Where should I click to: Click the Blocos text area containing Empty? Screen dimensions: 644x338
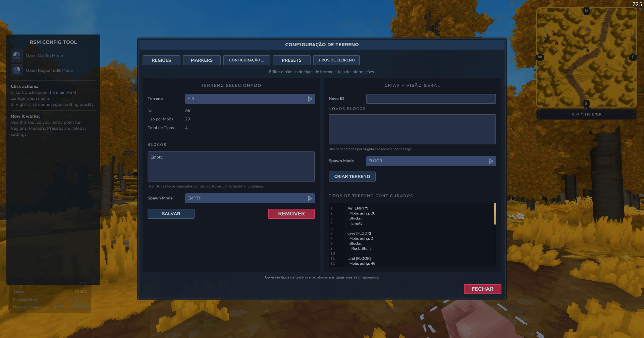231,166
